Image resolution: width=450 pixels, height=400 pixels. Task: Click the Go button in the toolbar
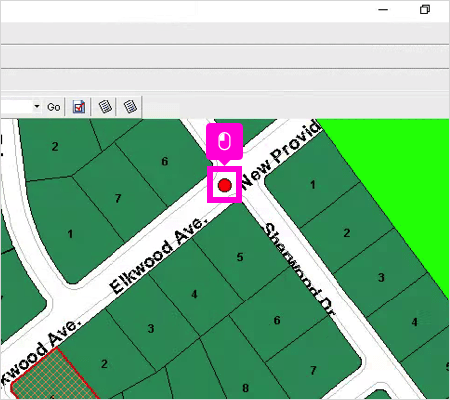(54, 107)
